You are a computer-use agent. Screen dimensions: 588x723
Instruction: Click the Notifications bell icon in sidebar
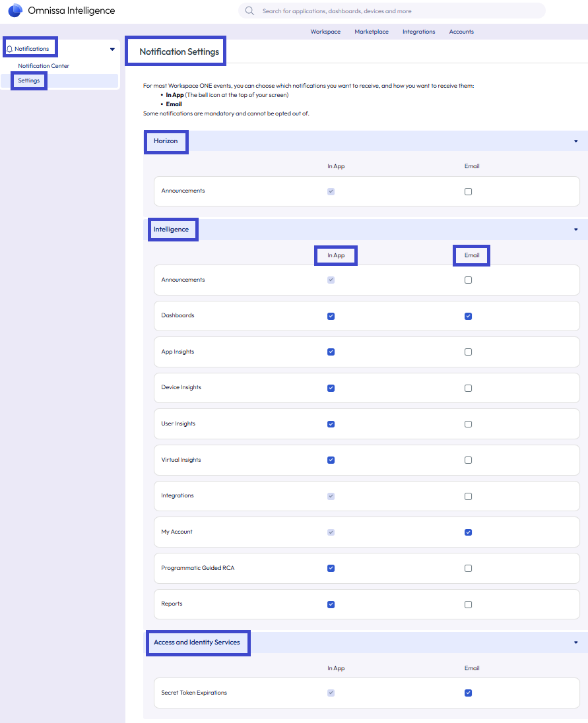(9, 49)
